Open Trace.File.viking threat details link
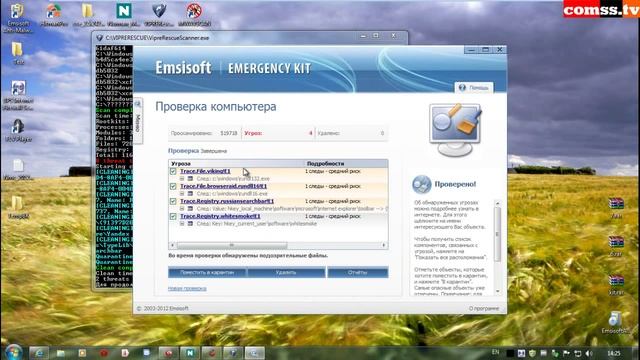The height and width of the screenshot is (360, 640). 205,171
